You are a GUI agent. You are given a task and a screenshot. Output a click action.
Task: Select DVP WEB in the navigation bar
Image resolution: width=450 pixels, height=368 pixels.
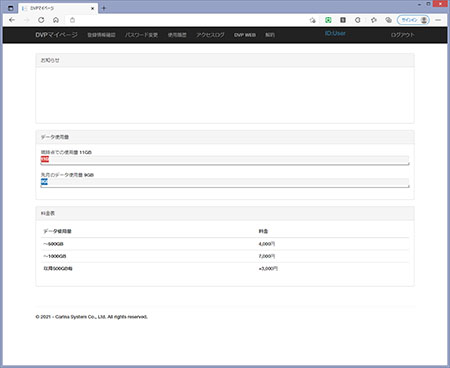click(x=245, y=35)
